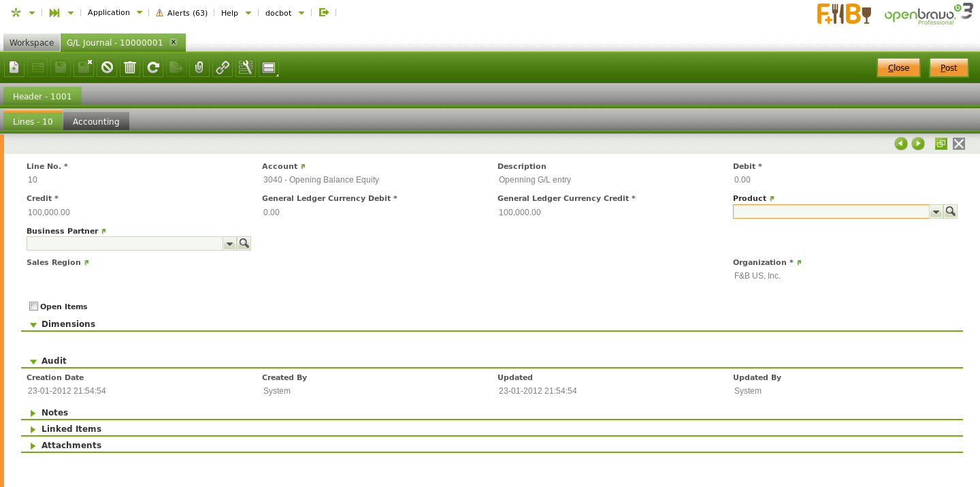Screen dimensions: 980x487
Task: Click the chain link icon in toolbar
Action: pos(223,67)
